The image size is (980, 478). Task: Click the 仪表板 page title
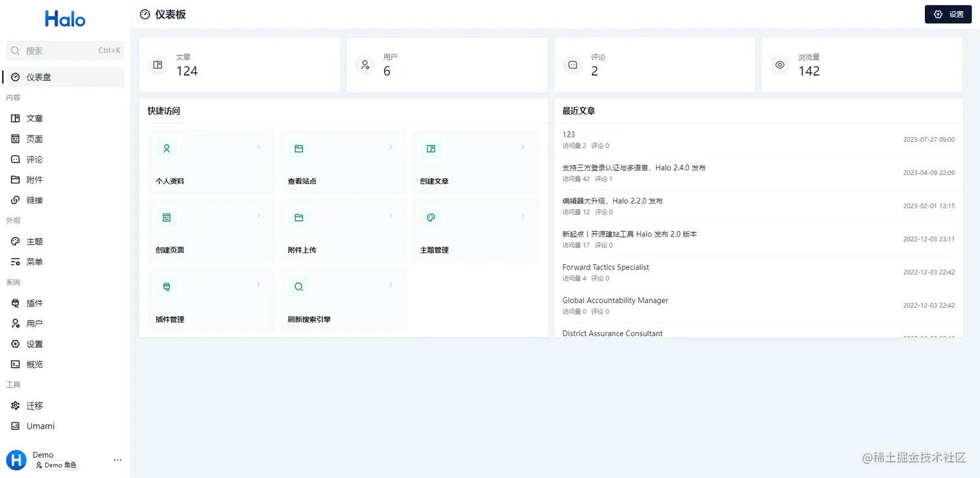click(x=170, y=14)
